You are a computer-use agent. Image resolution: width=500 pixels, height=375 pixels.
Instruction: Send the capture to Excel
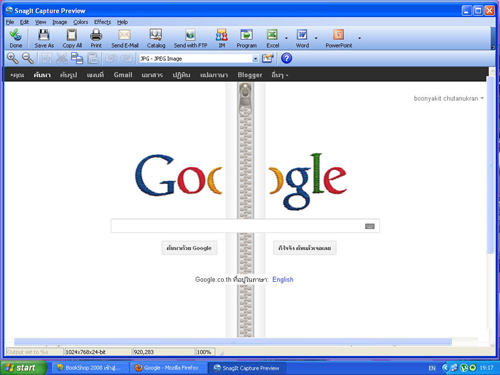pos(272,35)
